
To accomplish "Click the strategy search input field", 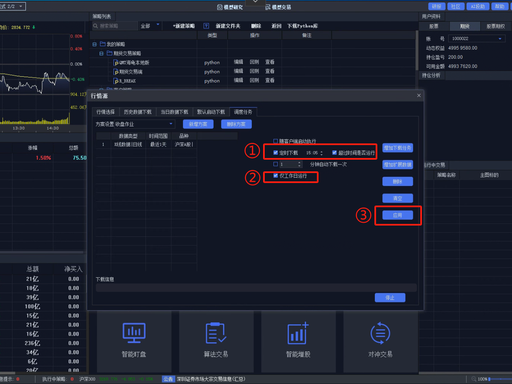I will [115, 26].
